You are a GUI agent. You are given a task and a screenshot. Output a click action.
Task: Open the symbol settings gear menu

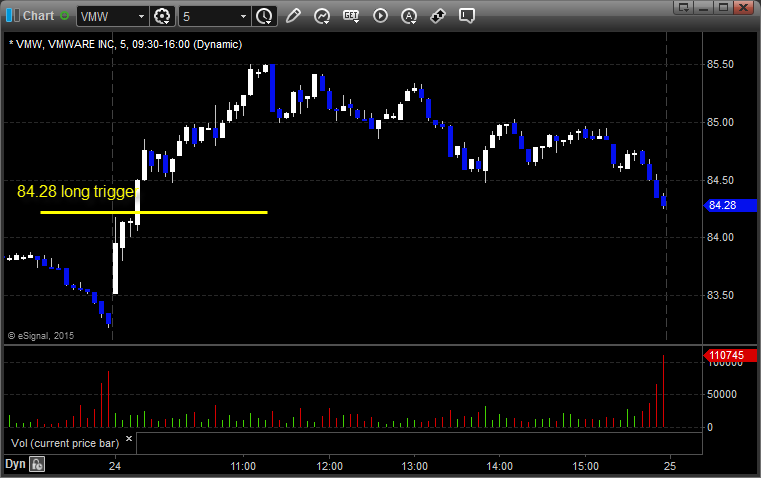coord(162,16)
